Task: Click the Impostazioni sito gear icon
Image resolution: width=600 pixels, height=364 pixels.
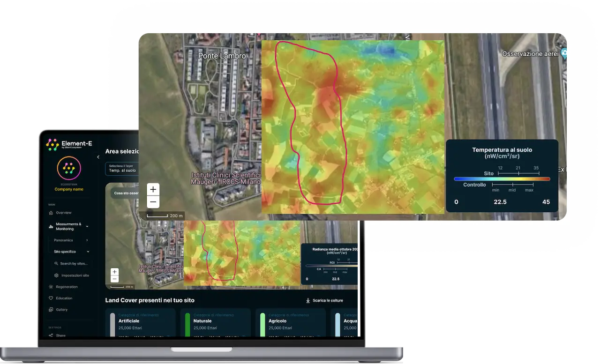Action: pyautogui.click(x=56, y=275)
